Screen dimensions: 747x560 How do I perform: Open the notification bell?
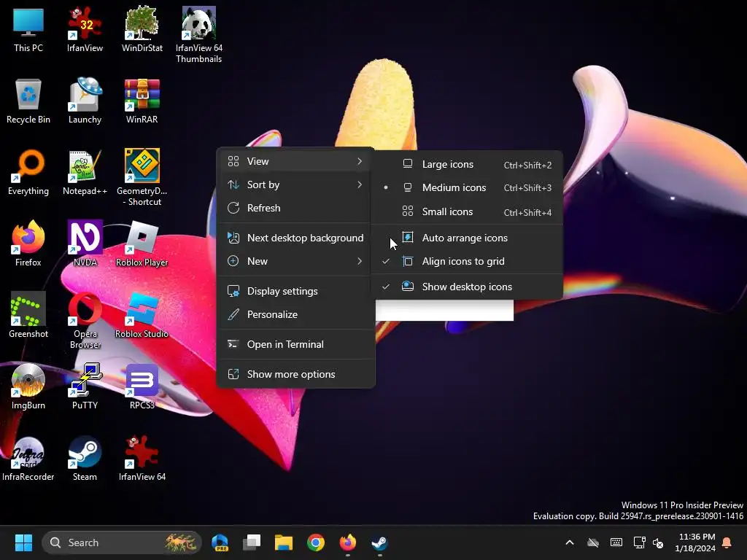pyautogui.click(x=727, y=542)
